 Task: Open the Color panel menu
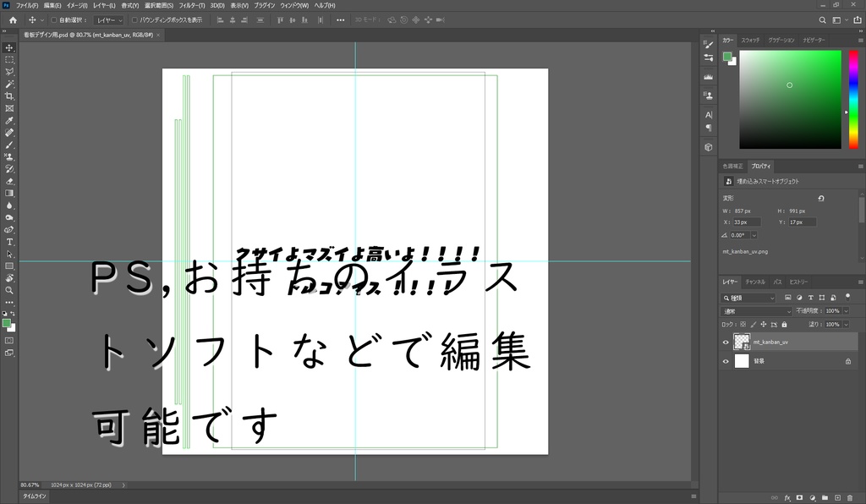pyautogui.click(x=860, y=41)
